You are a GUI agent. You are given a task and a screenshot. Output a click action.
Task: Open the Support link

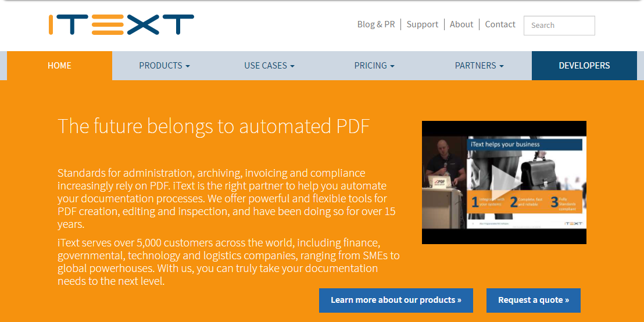(422, 24)
